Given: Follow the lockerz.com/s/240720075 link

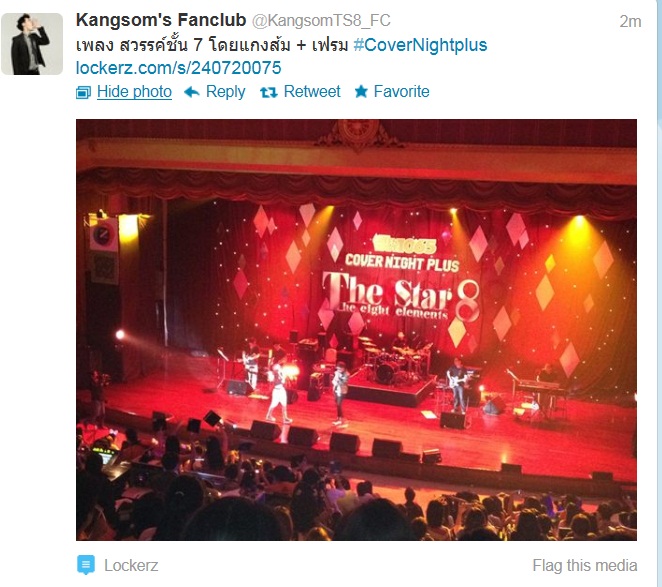Looking at the screenshot, I should (179, 68).
